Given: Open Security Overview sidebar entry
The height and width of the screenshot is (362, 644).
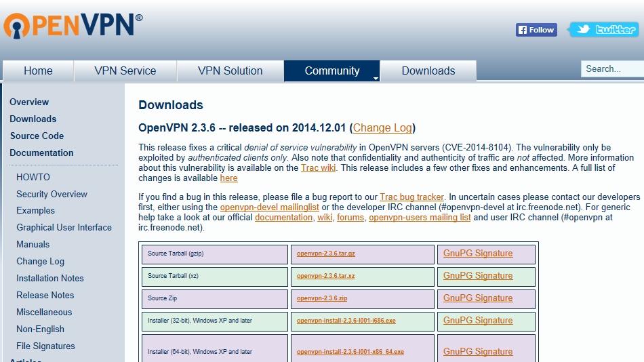Looking at the screenshot, I should pyautogui.click(x=52, y=194).
